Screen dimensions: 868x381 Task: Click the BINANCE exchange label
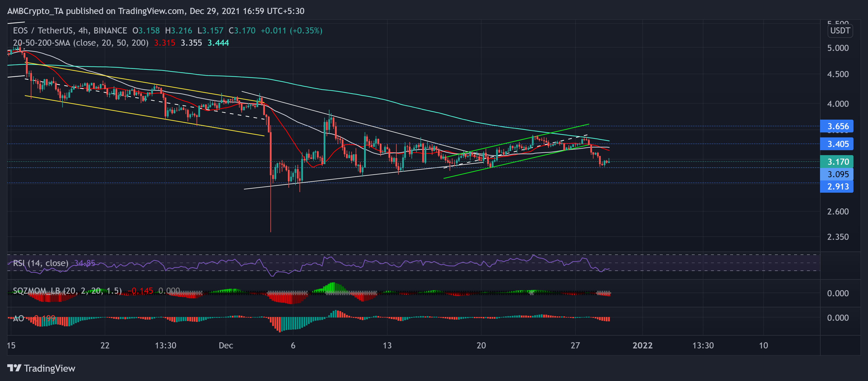tap(110, 31)
